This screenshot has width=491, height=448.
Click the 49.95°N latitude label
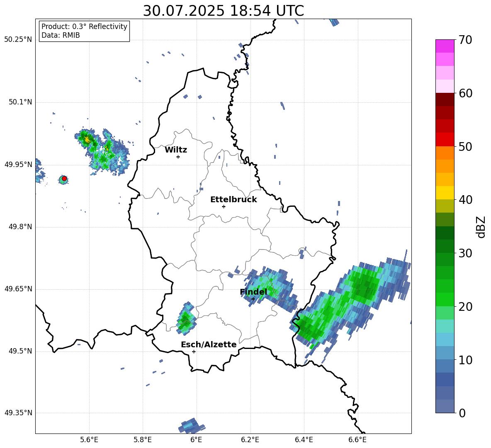coord(18,165)
